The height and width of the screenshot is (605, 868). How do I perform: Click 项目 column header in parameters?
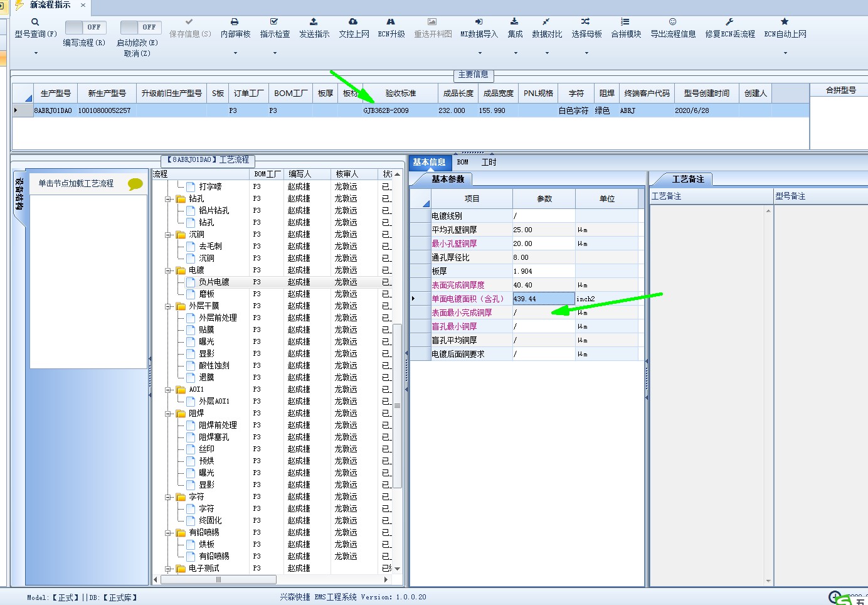472,199
